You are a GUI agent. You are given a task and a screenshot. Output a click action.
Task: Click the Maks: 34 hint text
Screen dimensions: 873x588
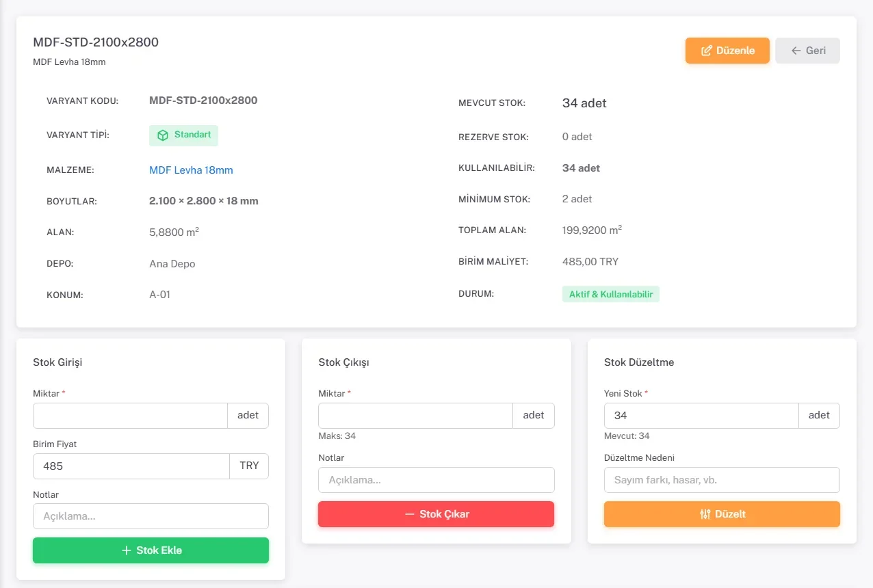tap(337, 436)
